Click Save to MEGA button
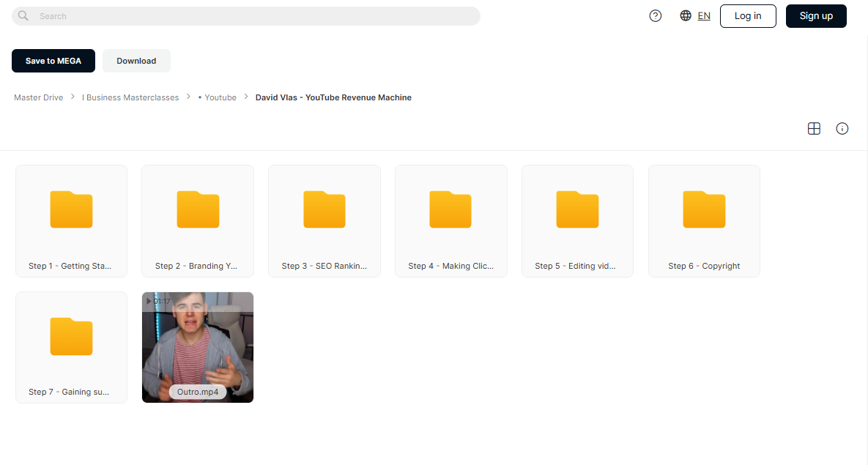 point(53,61)
